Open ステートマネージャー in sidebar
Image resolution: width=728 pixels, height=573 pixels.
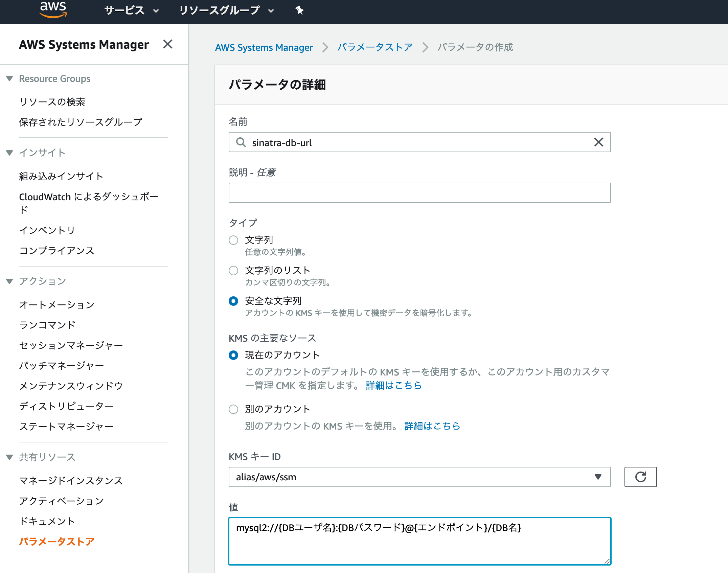click(66, 427)
